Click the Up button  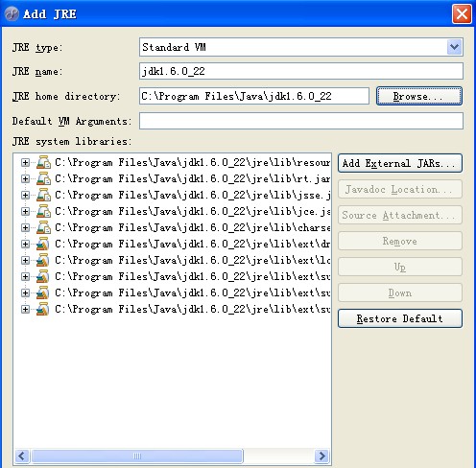[400, 267]
